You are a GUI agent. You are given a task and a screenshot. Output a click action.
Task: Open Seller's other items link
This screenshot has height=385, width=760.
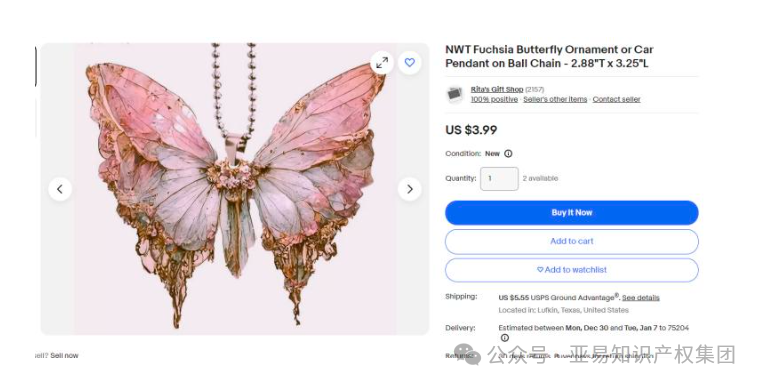(x=555, y=99)
